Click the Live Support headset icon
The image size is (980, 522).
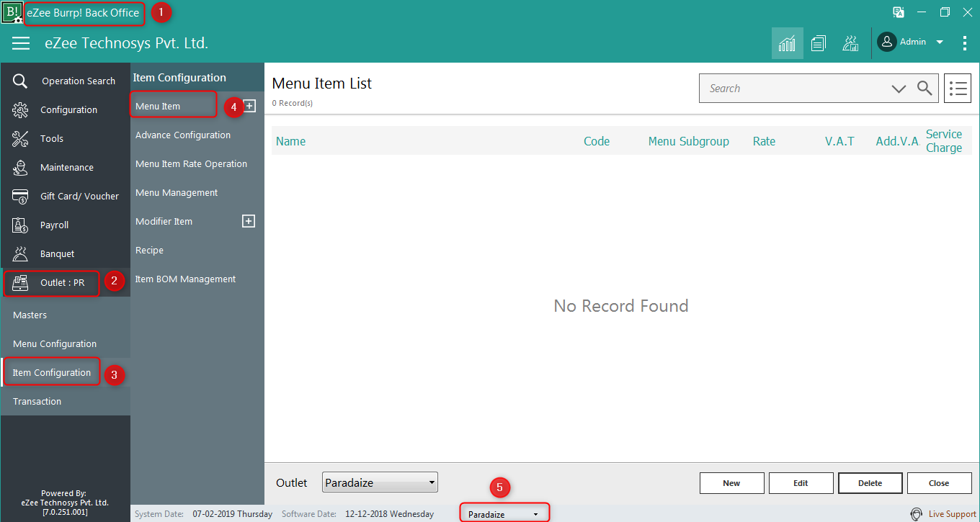[x=916, y=514]
